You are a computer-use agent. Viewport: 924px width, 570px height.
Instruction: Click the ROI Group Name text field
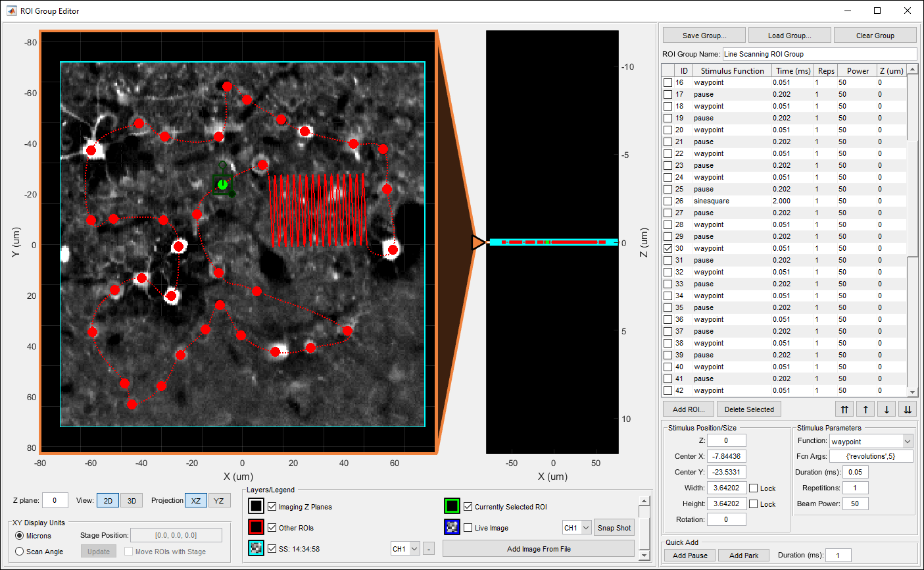pos(819,54)
